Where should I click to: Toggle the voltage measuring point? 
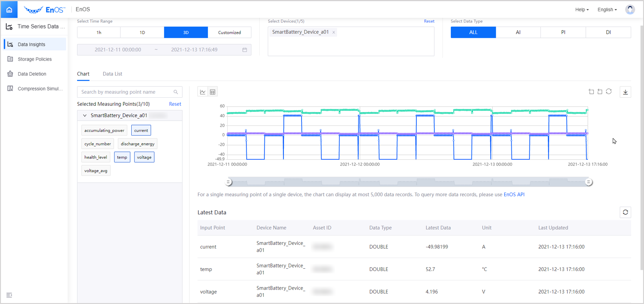[x=144, y=157]
